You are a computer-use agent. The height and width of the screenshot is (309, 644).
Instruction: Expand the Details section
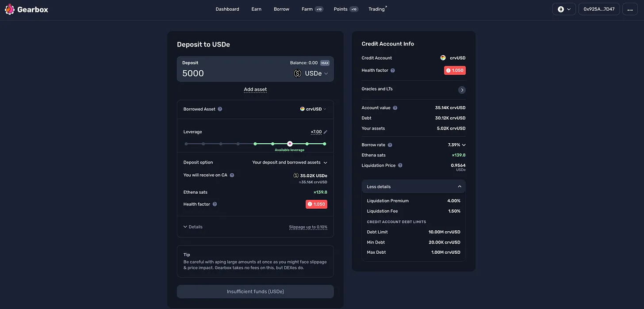point(193,227)
